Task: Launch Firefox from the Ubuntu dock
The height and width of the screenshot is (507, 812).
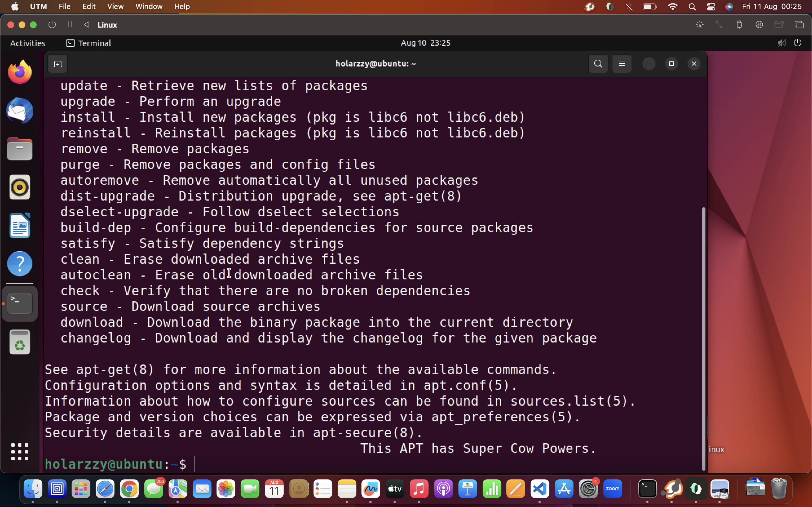Action: coord(19,71)
